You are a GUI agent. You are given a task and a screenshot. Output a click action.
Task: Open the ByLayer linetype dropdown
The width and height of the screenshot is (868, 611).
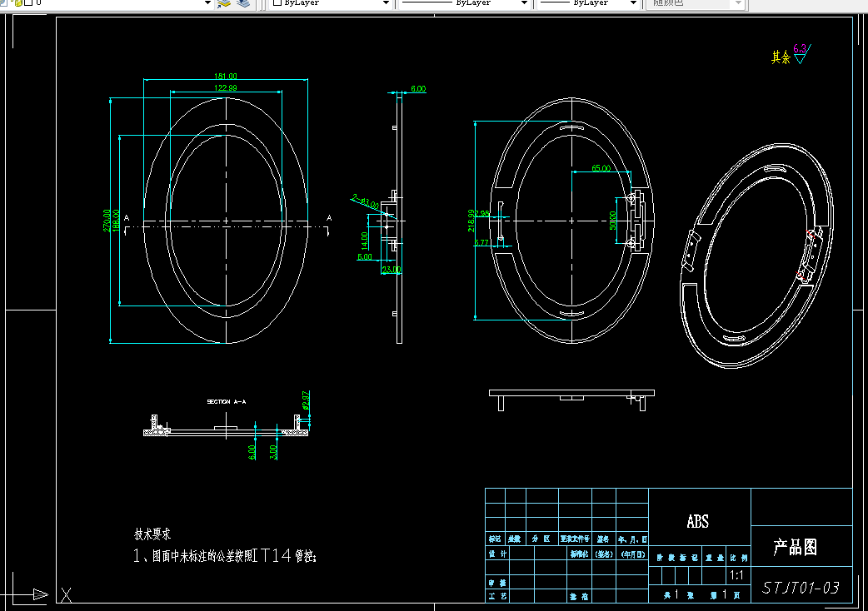[524, 2]
